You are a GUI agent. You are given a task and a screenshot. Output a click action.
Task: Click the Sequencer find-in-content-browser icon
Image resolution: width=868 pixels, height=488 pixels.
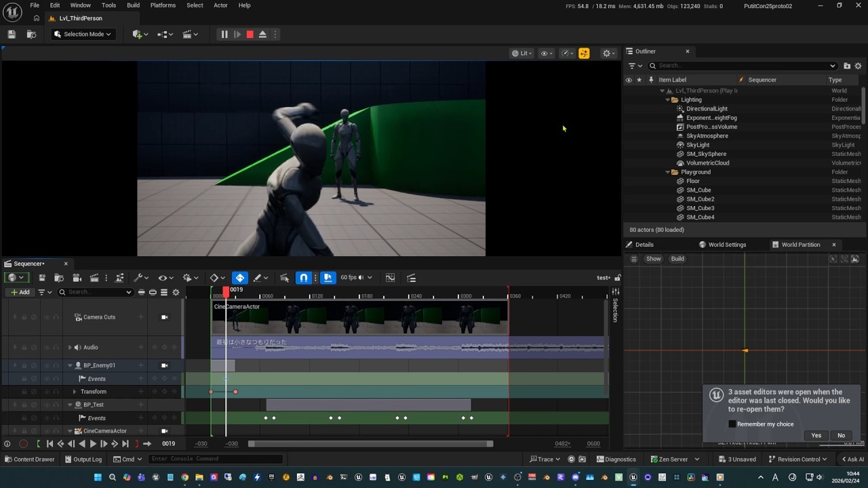coord(59,278)
